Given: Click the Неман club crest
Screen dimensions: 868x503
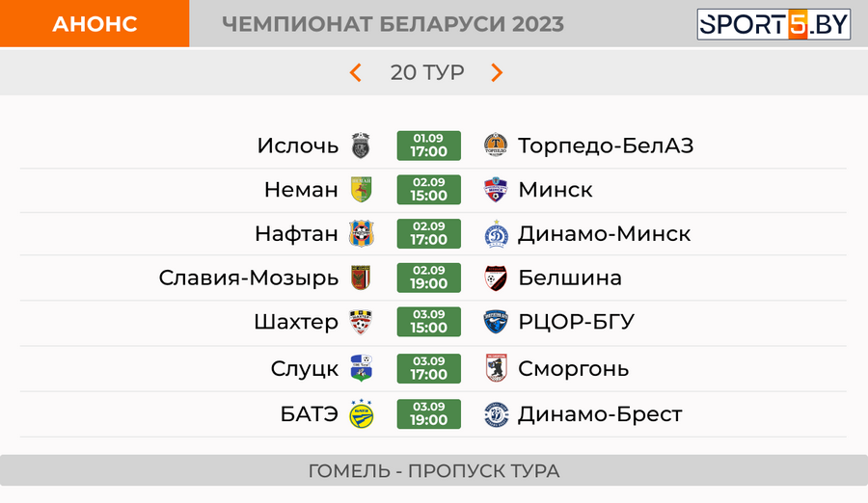Looking at the screenshot, I should (x=361, y=189).
